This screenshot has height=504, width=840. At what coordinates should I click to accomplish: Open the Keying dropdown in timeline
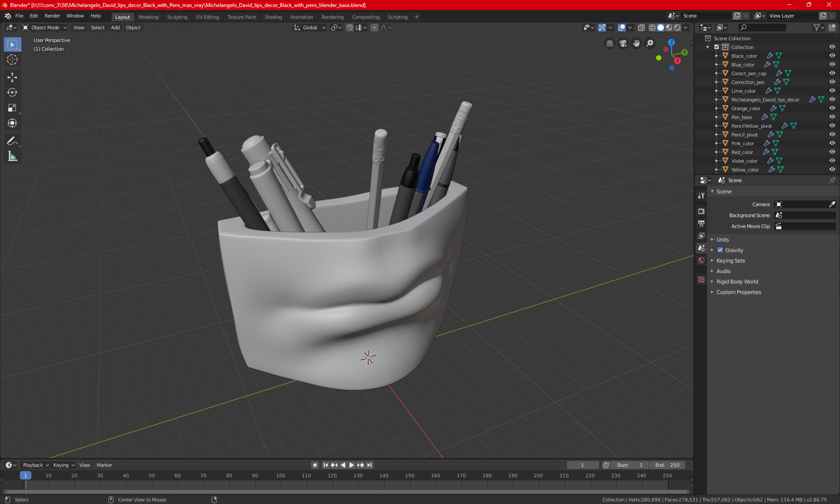click(63, 465)
